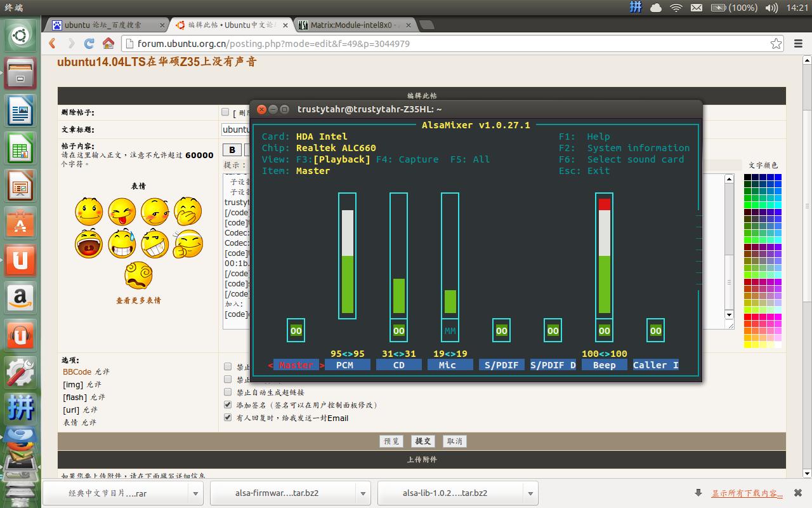This screenshot has width=812, height=508.
Task: Launch LibreOffice Calc from the dock
Action: (20, 149)
